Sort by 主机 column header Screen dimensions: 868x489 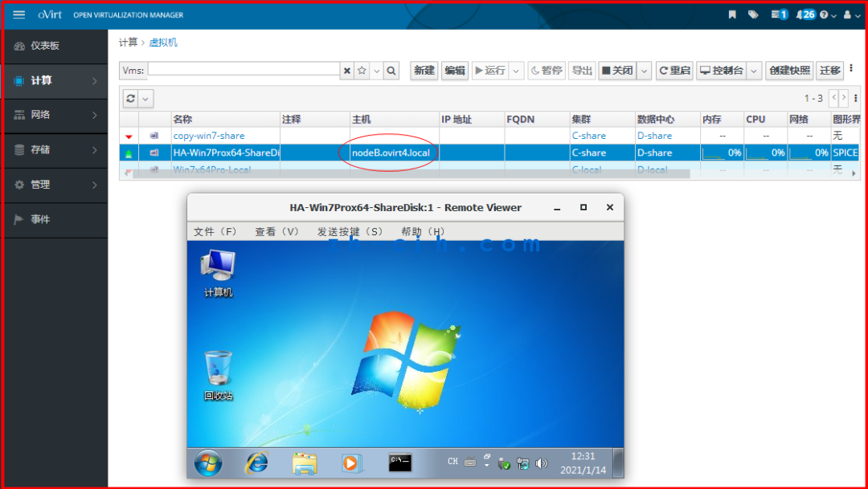361,120
